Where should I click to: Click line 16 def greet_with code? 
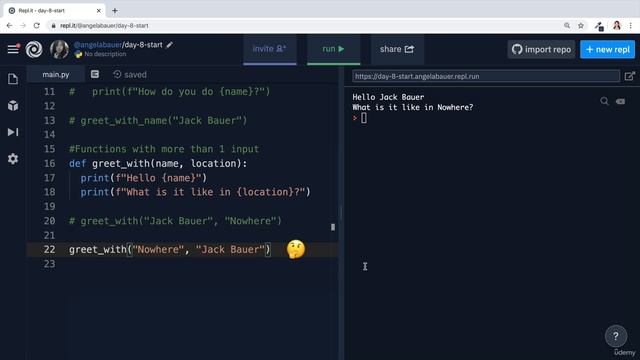click(x=158, y=164)
